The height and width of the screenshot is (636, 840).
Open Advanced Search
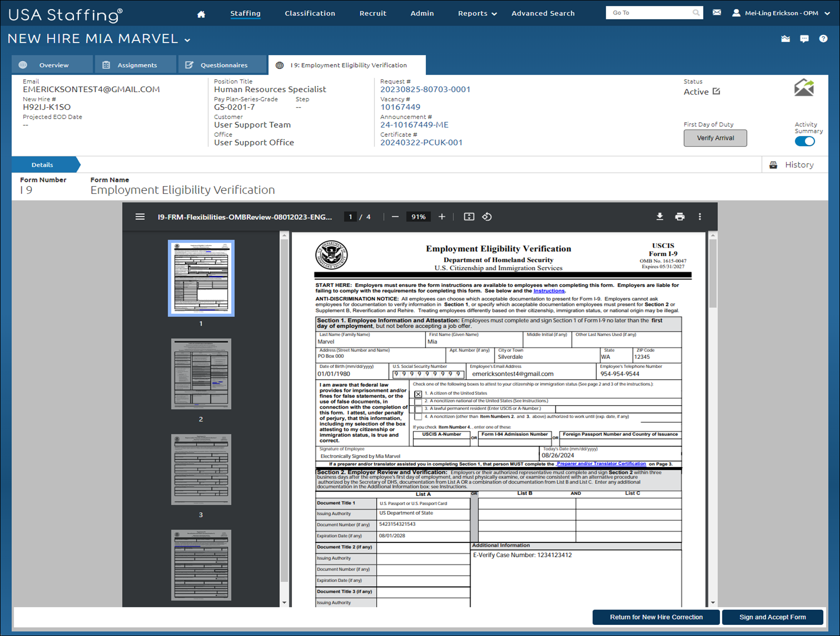click(543, 13)
